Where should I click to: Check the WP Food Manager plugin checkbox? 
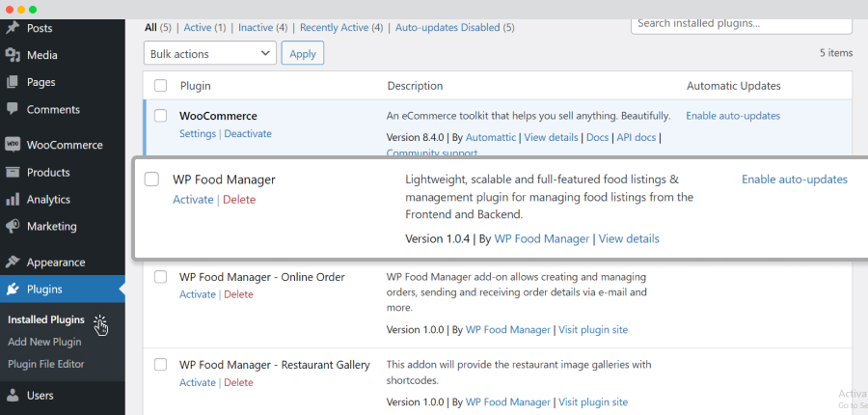click(151, 180)
